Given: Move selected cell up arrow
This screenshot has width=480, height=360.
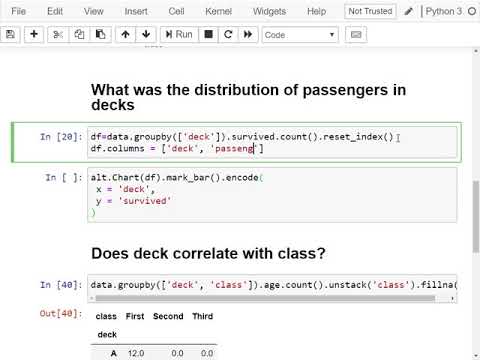Looking at the screenshot, I should [125, 34].
